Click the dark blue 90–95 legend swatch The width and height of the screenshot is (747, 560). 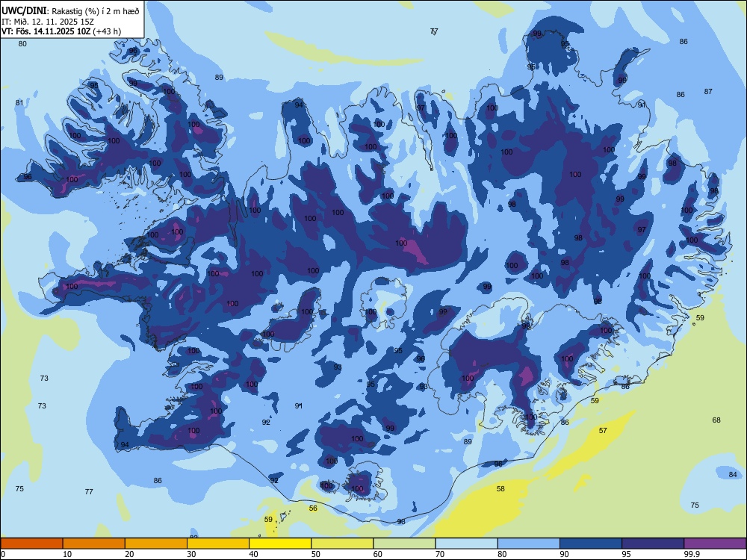[591, 544]
